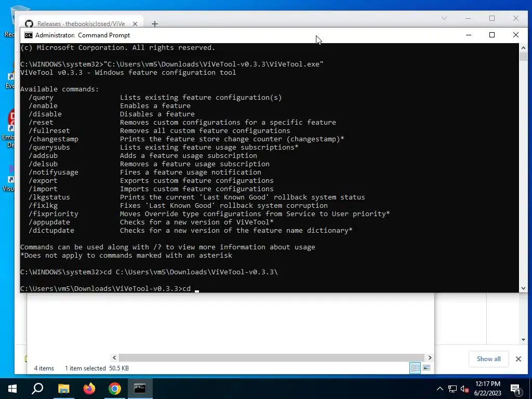Open the Action Center notifications icon

[515, 389]
